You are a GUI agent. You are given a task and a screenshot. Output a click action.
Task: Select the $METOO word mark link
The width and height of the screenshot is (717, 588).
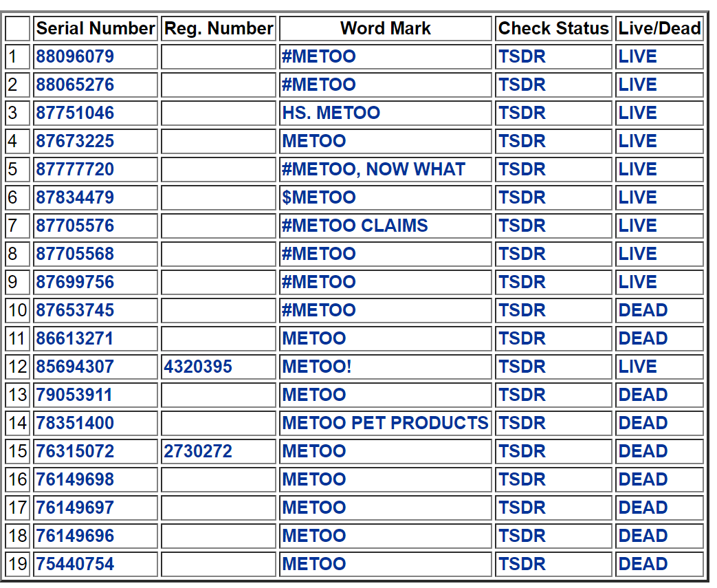click(318, 197)
